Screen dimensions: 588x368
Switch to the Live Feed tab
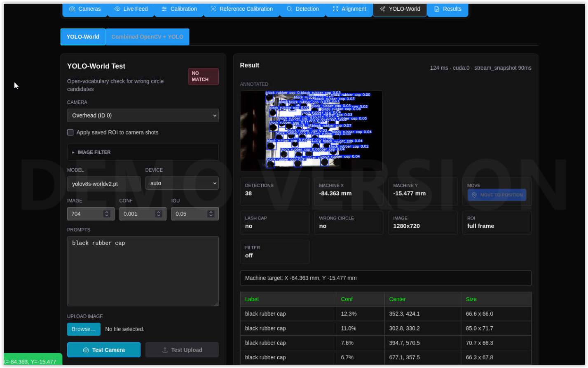pos(131,9)
